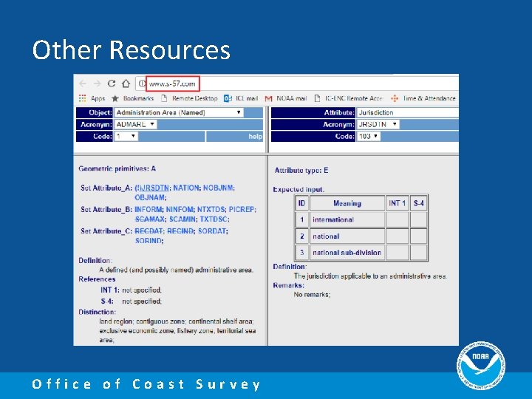Open the JRSDTN acronym dropdown
This screenshot has height=399, width=532.
378,125
